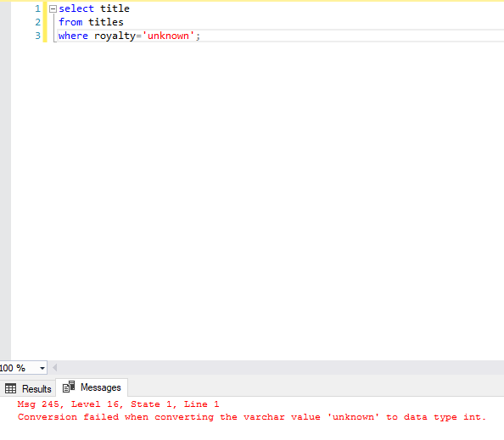Click the horizontal scrollbar left arrow
This screenshot has width=504, height=440.
pyautogui.click(x=54, y=367)
